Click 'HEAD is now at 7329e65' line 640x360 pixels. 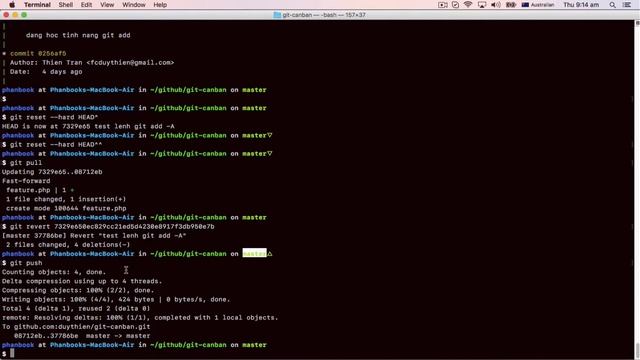88,126
